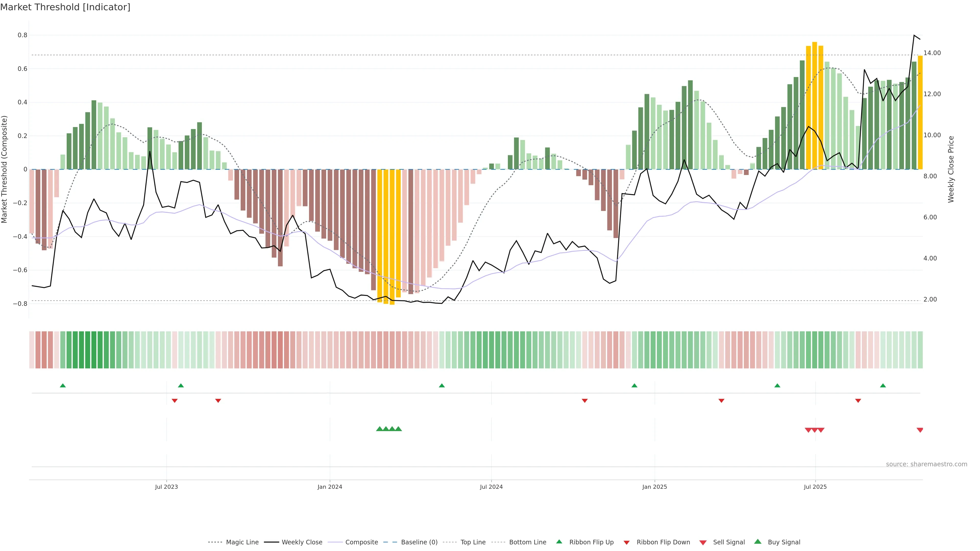Click ribbon flip down marker after Jul 2025
The image size is (980, 551).
point(858,401)
